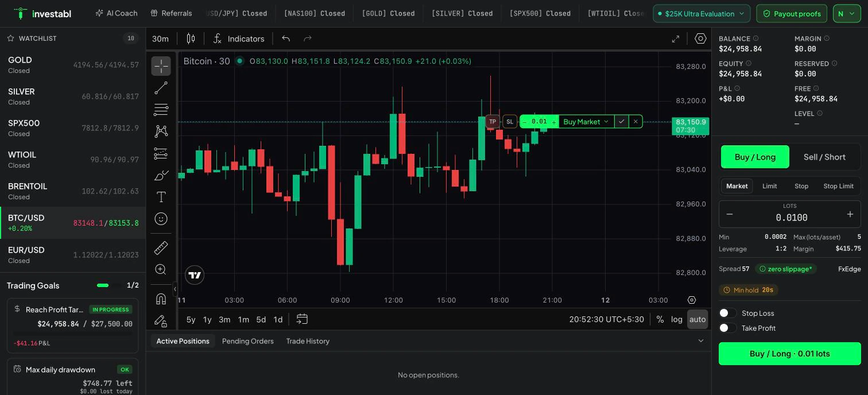Open the date range calendar picker

coord(302,319)
